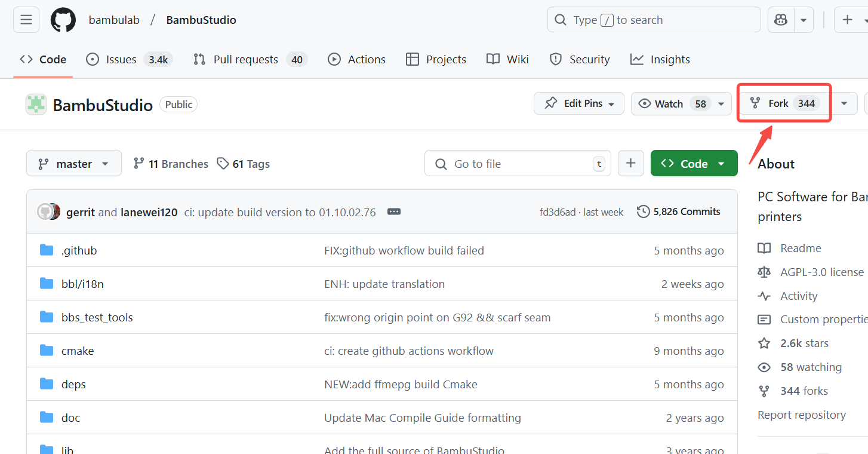Open the Edit Pins dropdown
868x454 pixels.
click(579, 103)
